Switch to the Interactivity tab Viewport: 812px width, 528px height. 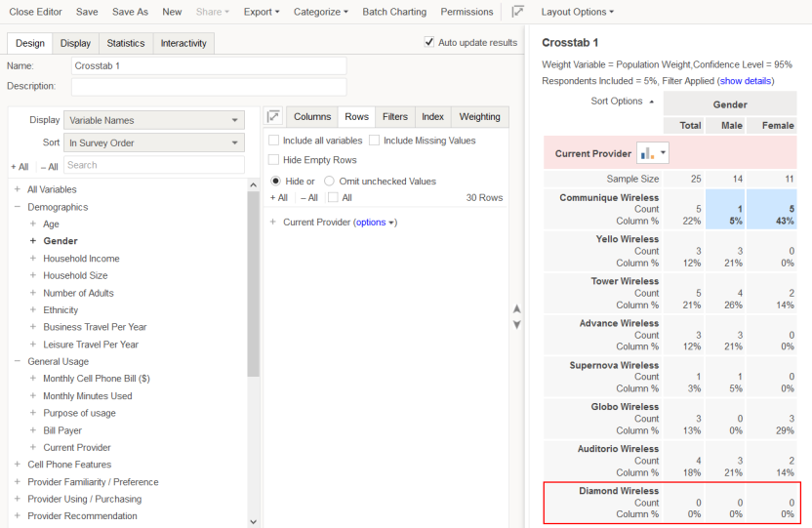tap(183, 43)
